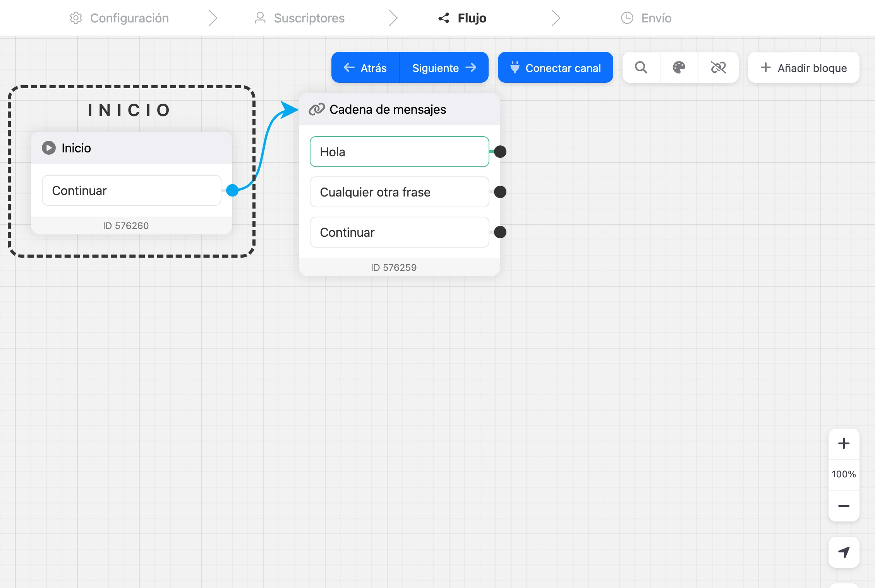
Task: Click the Siguiente button
Action: 444,67
